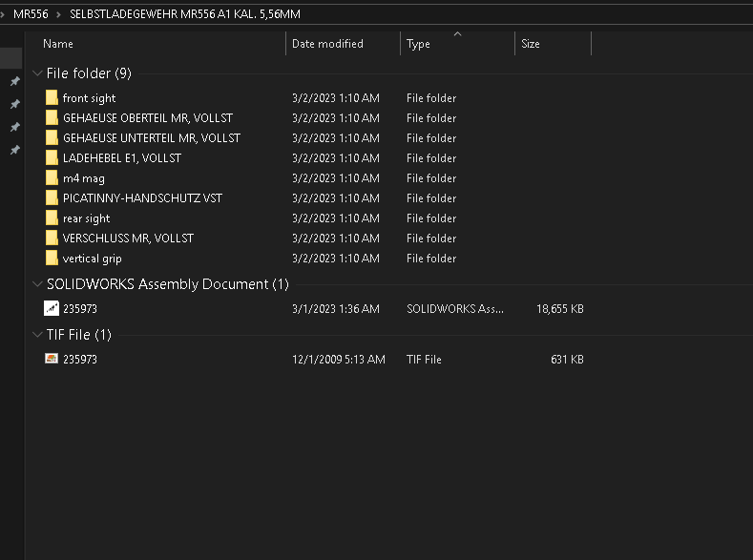
Task: Select the 'vertical grip' folder name
Action: (93, 259)
